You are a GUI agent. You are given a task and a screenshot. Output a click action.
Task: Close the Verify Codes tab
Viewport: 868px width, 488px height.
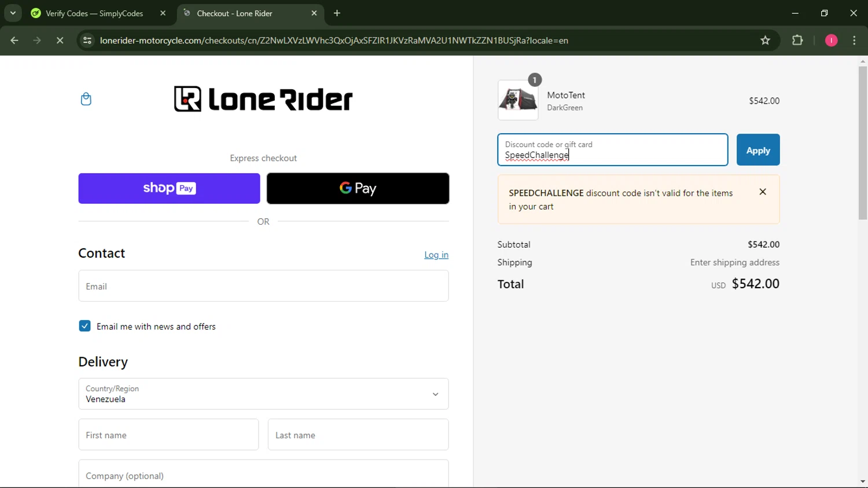(x=163, y=13)
